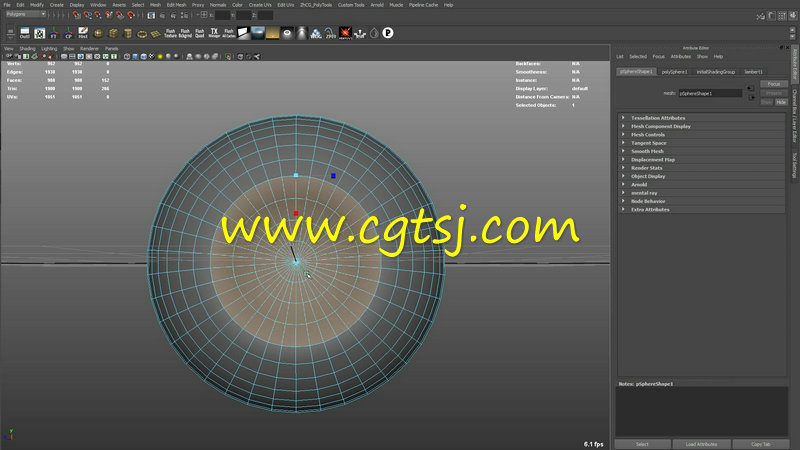Click the Select button at panel bottom
The height and width of the screenshot is (450, 800).
coord(642,444)
